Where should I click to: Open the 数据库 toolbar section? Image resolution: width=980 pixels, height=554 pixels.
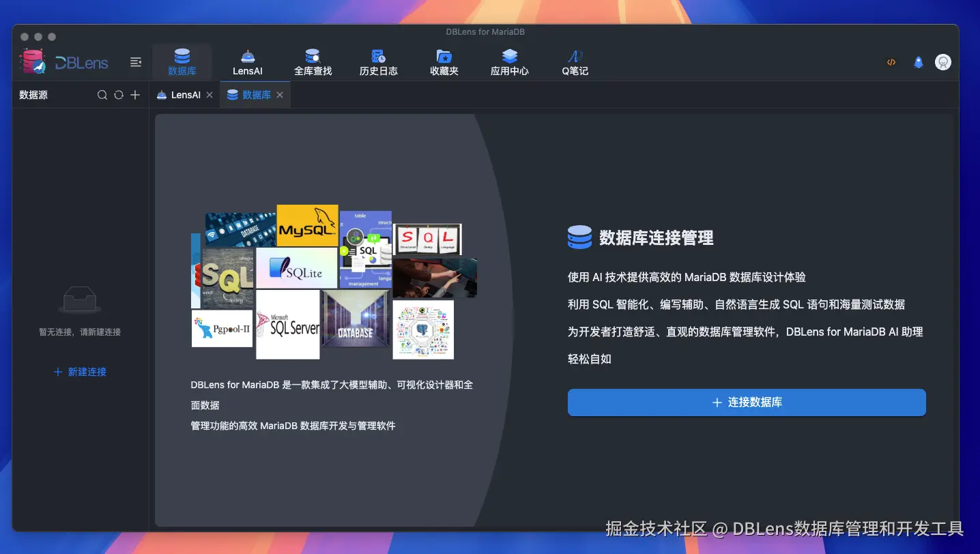pos(182,62)
